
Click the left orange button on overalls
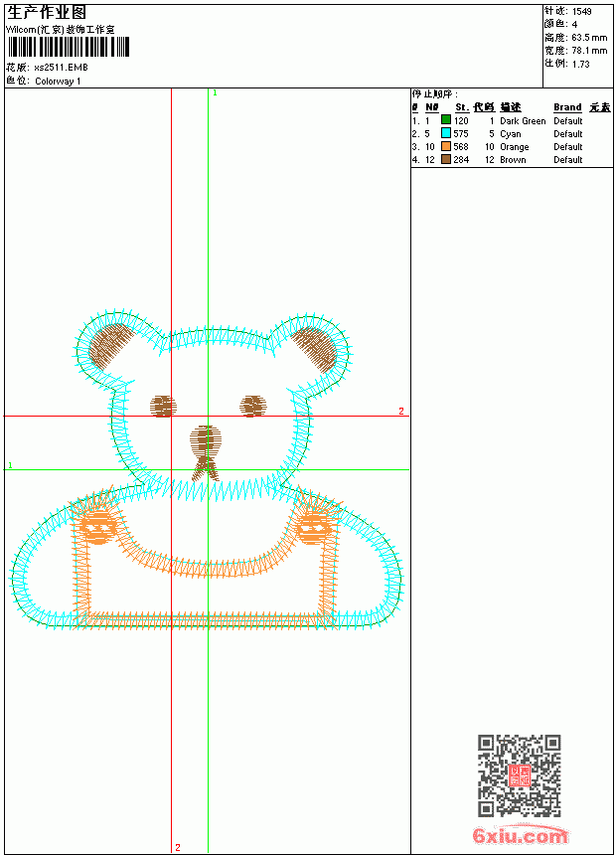click(97, 527)
